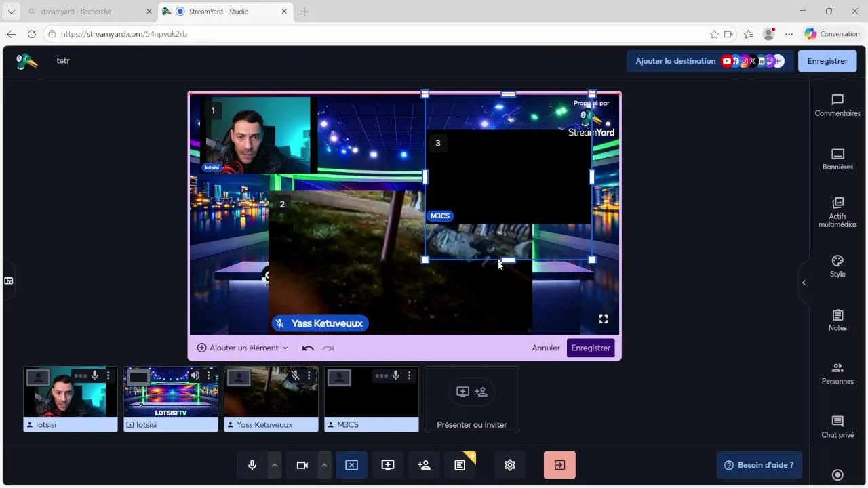Image resolution: width=868 pixels, height=488 pixels.
Task: Open options menu on lotsisi camera card
Action: 108,375
